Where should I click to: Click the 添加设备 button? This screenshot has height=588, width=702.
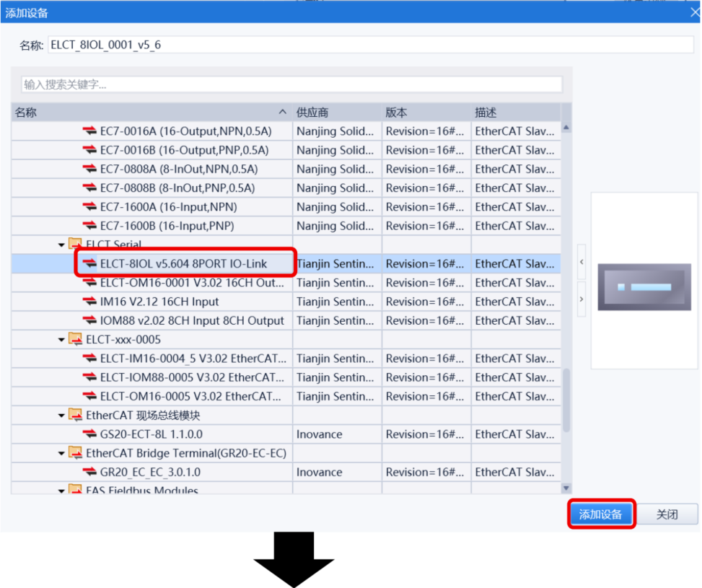tap(600, 514)
